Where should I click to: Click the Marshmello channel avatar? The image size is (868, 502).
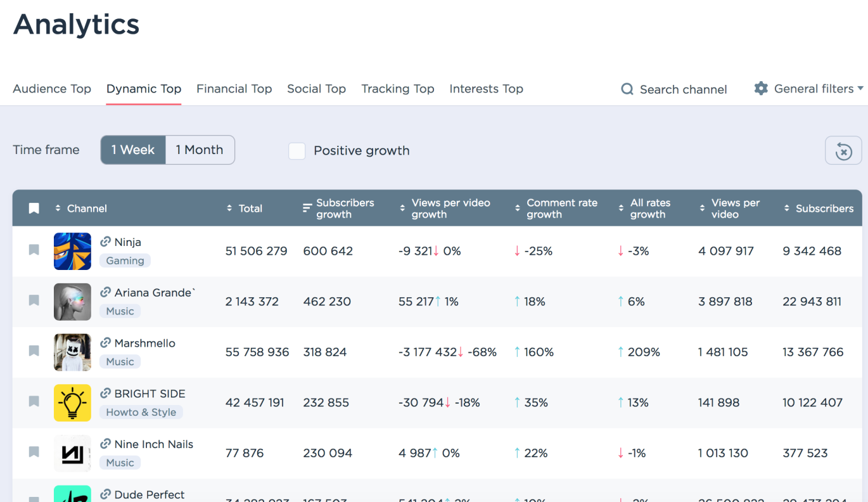click(72, 352)
